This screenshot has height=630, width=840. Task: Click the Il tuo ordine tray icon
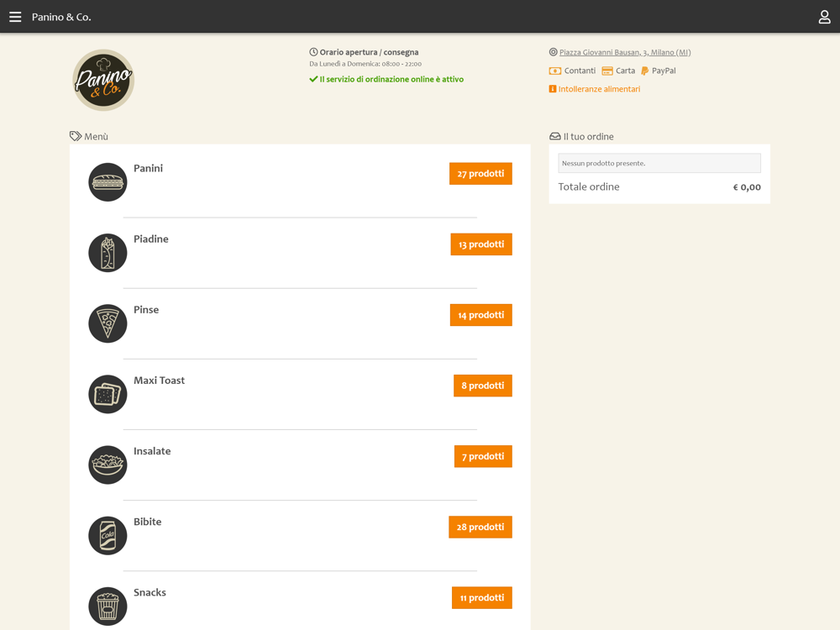(555, 137)
